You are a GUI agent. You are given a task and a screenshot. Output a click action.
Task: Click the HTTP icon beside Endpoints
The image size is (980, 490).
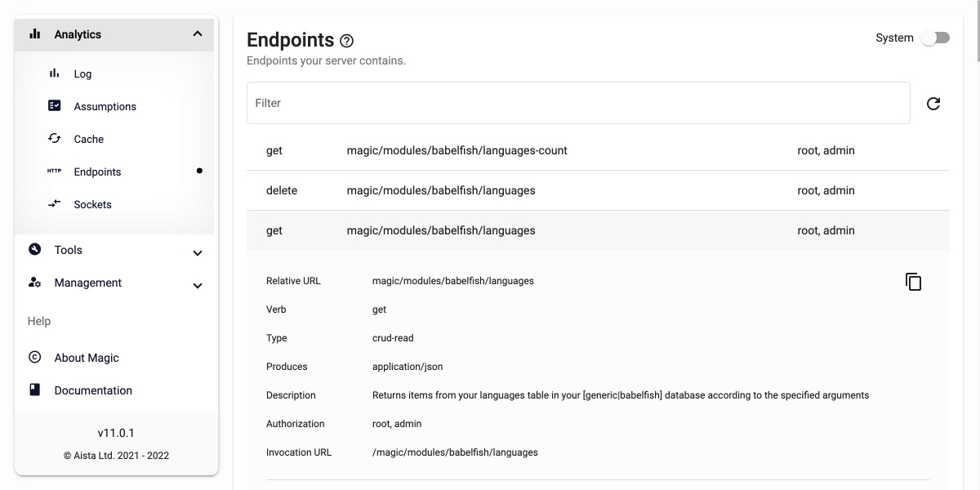click(54, 171)
